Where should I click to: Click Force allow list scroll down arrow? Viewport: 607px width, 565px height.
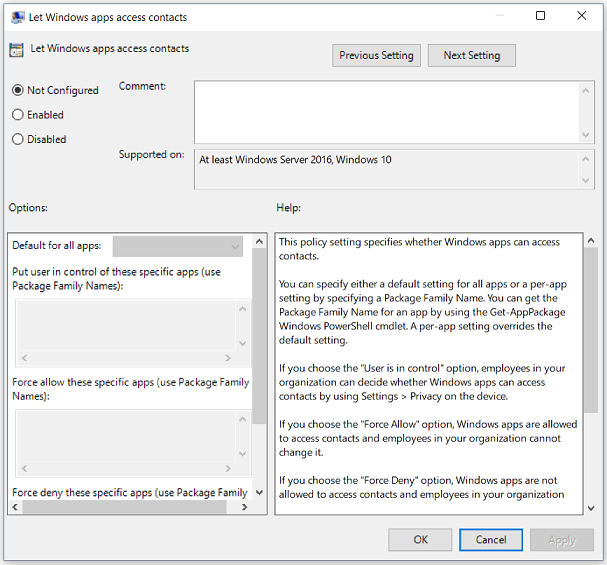pos(243,454)
